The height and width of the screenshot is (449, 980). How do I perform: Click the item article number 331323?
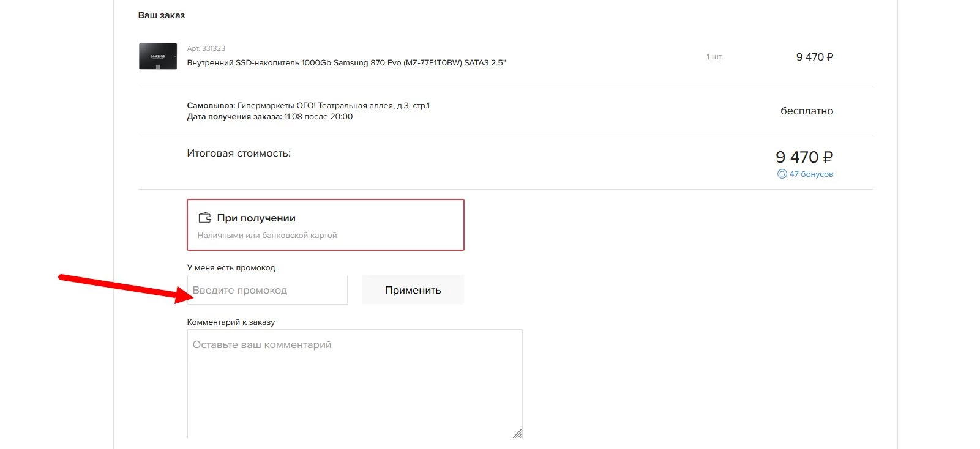[x=206, y=48]
